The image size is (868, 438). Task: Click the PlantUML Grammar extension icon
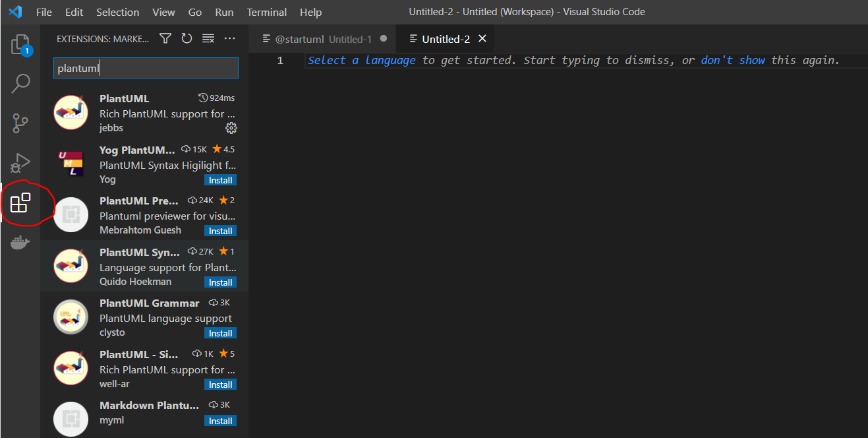[71, 317]
